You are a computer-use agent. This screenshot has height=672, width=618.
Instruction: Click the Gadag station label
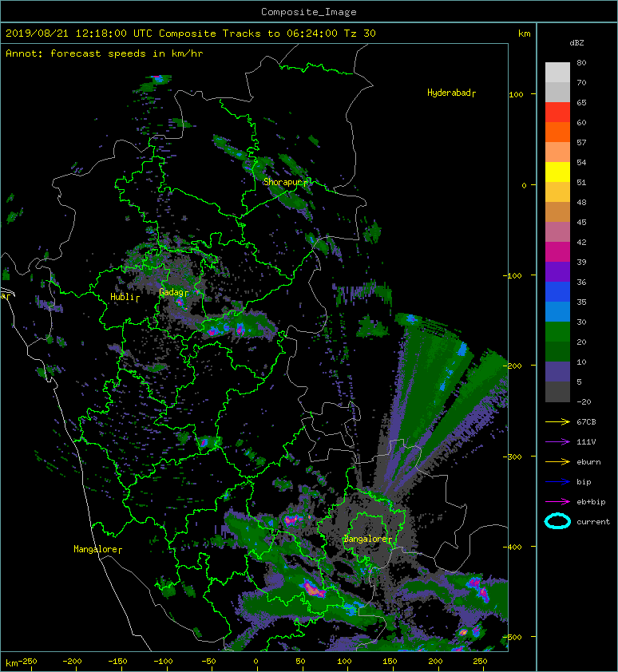173,292
